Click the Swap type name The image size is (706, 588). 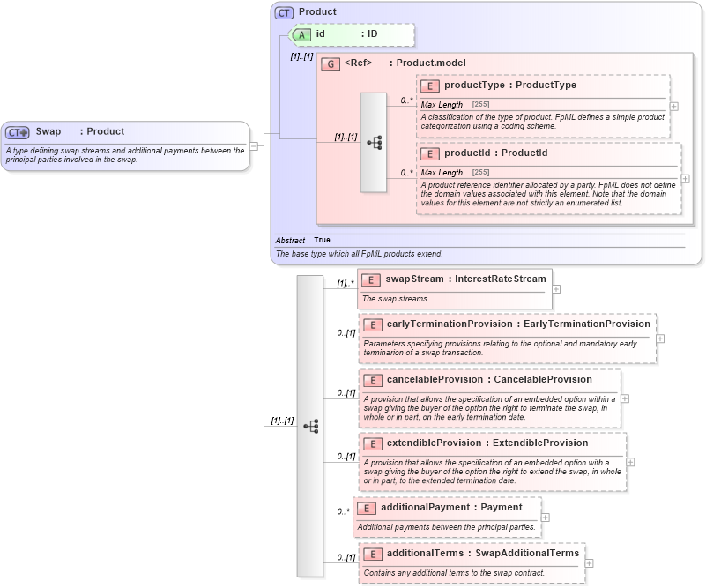[48, 131]
